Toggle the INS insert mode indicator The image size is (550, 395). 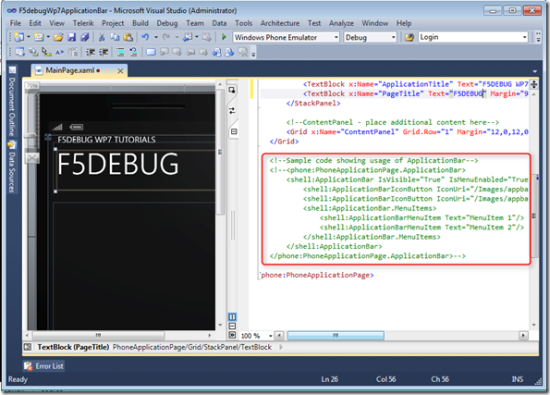[517, 379]
